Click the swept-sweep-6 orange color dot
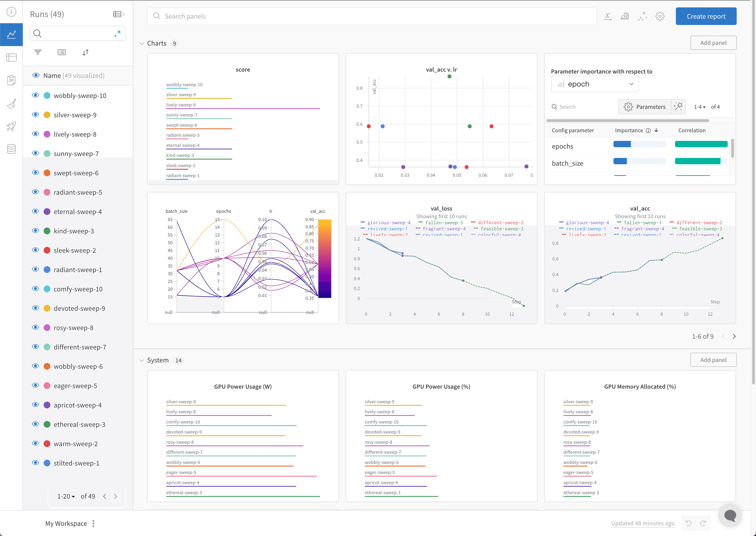The image size is (756, 536). [47, 173]
